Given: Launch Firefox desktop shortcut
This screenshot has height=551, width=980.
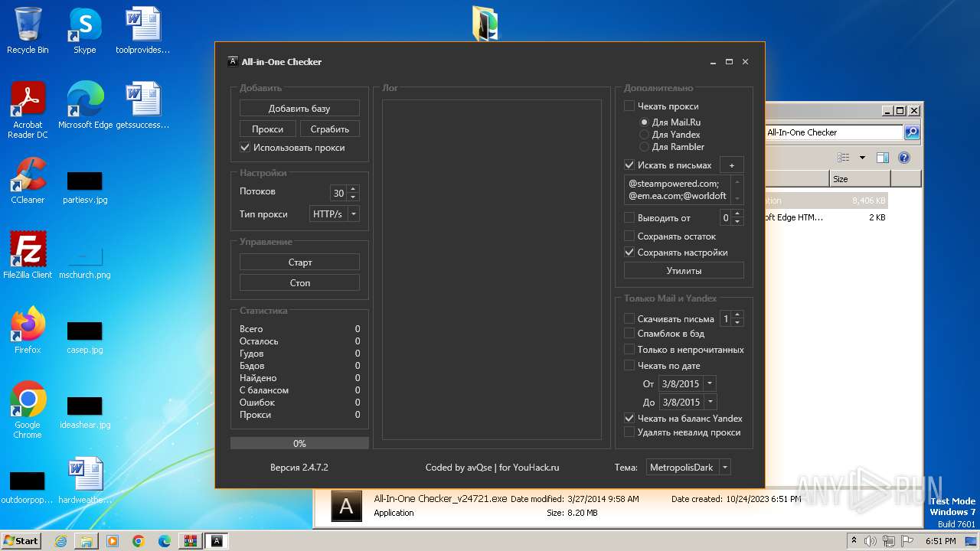Looking at the screenshot, I should coord(28,331).
